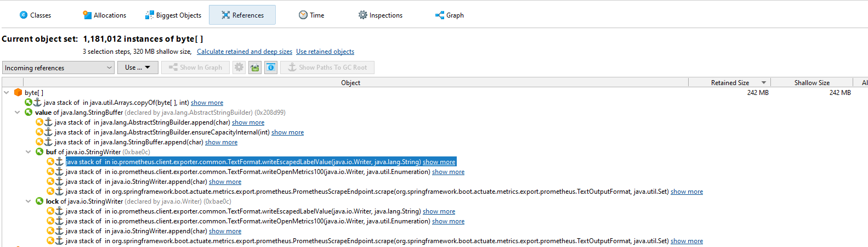This screenshot has height=247, width=868.
Task: Click the orange byte[ ] cube icon
Action: 18,93
